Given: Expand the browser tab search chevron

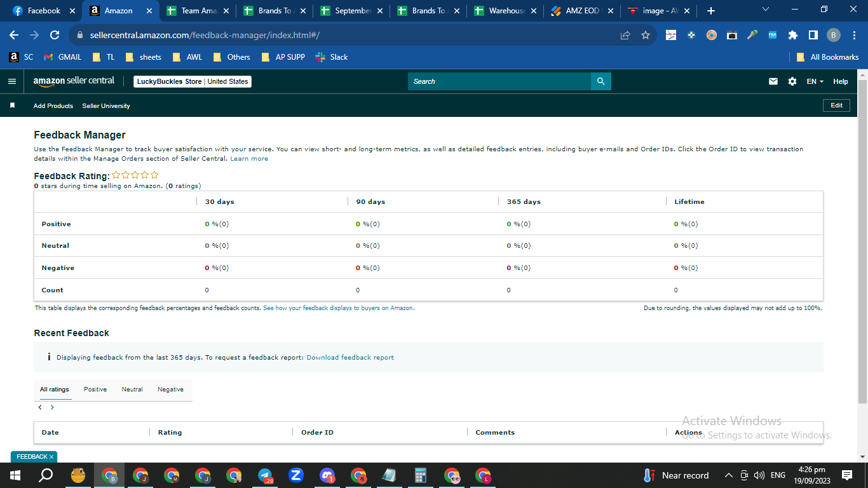Looking at the screenshot, I should (x=765, y=10).
